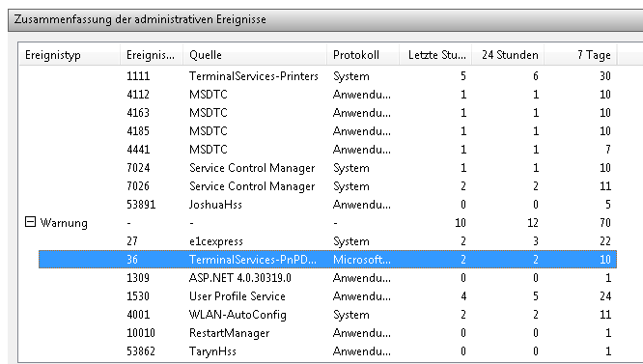
Task: Click event ID 53891 cell
Action: [x=141, y=204]
